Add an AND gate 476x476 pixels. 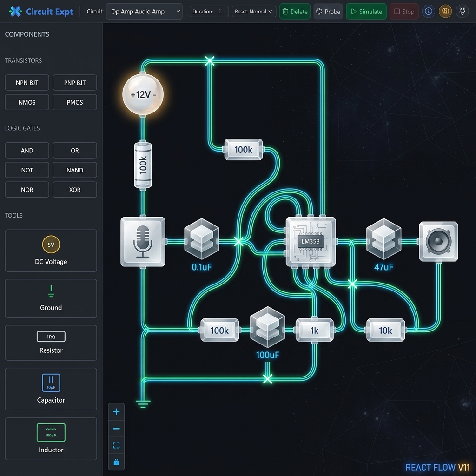click(27, 150)
